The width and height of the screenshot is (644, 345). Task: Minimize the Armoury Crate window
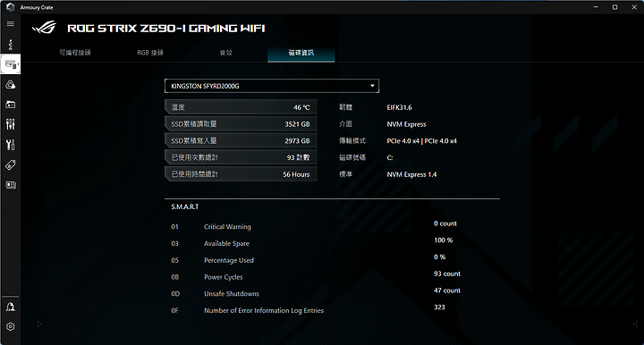click(x=596, y=7)
